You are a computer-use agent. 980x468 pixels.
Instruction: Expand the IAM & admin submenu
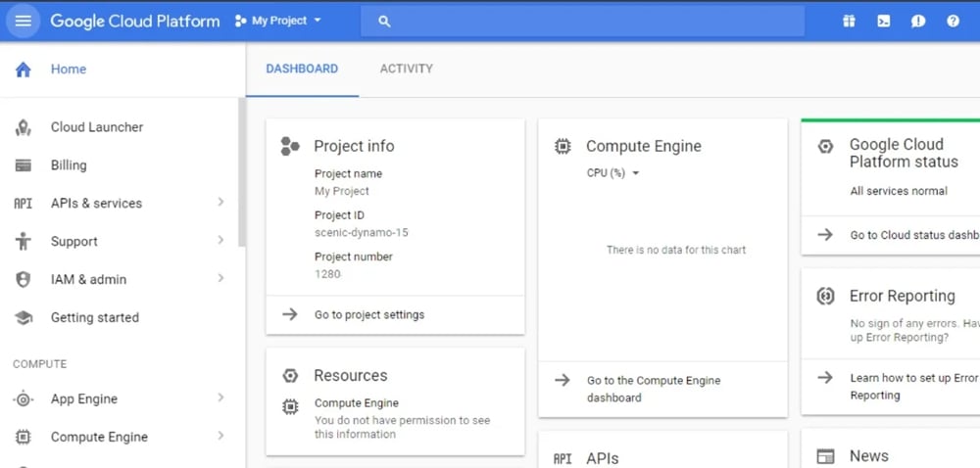click(x=220, y=279)
